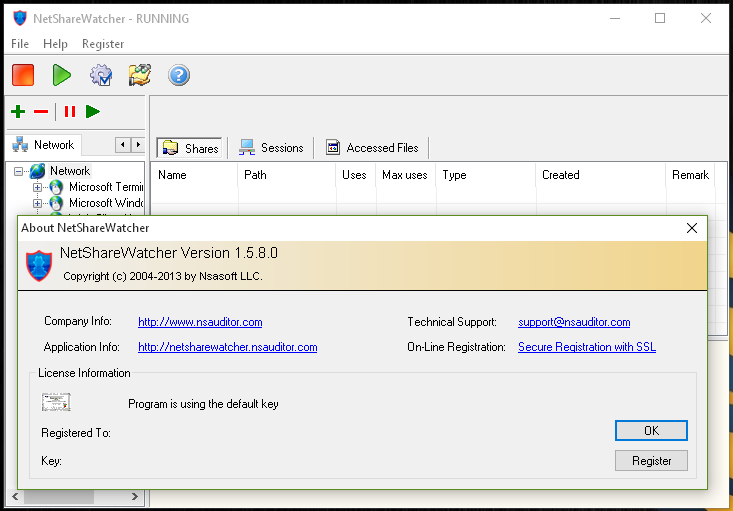Screen dimensions: 733x511
Task: Expand the Microsoft Terminal Services node
Action: pyautogui.click(x=37, y=187)
